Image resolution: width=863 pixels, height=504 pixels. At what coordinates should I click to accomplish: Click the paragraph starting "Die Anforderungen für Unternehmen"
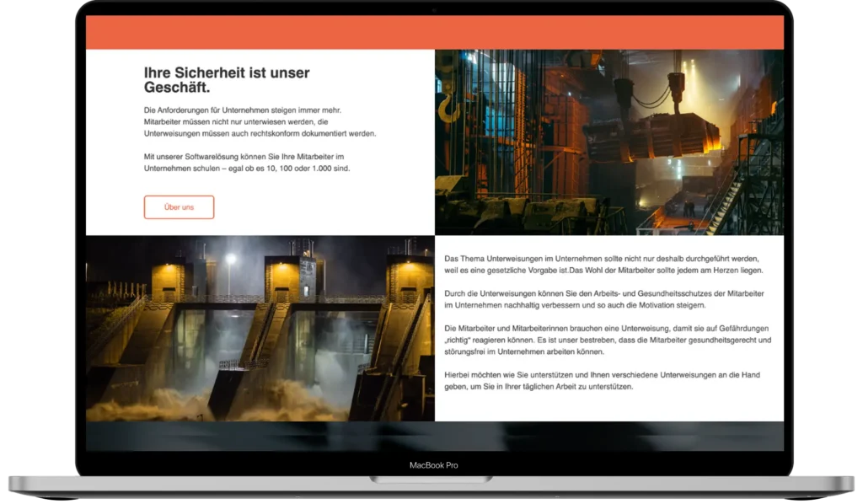(x=260, y=121)
